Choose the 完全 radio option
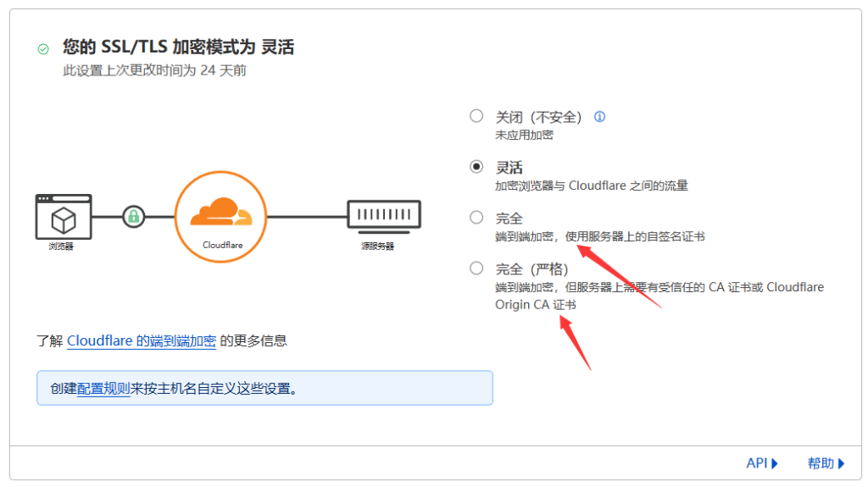 pyautogui.click(x=476, y=218)
